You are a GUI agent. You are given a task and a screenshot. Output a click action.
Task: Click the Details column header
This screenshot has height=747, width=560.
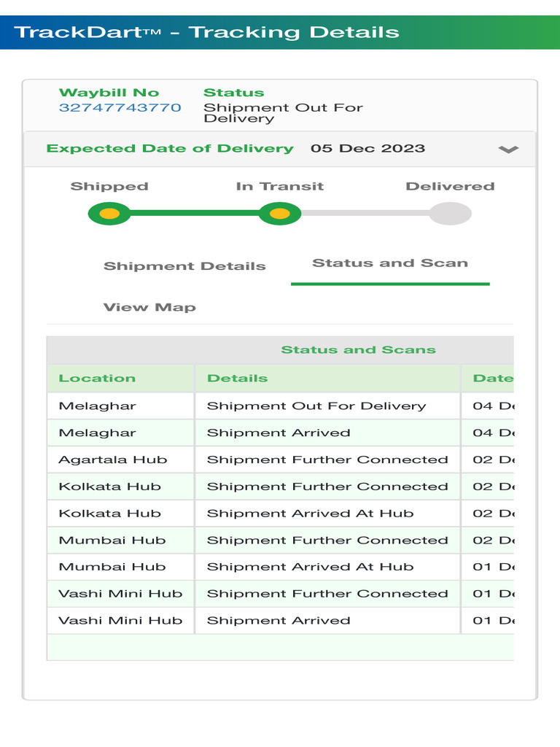point(237,378)
